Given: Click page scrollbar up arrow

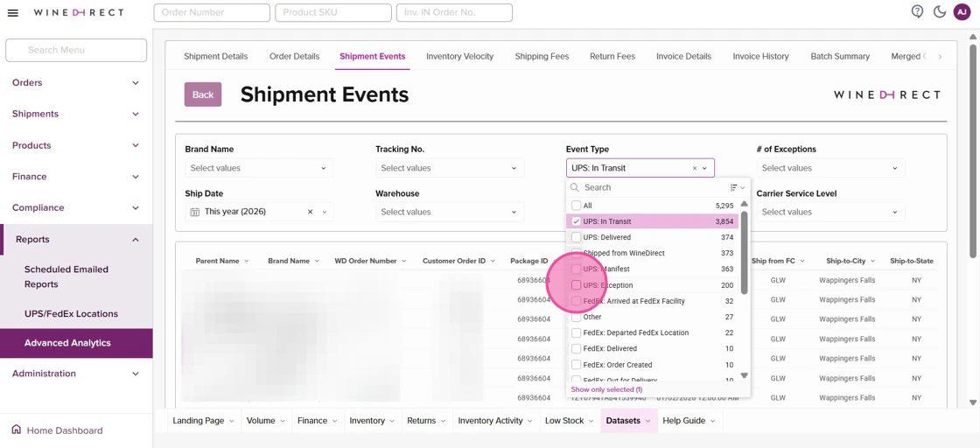Looking at the screenshot, I should tap(972, 38).
